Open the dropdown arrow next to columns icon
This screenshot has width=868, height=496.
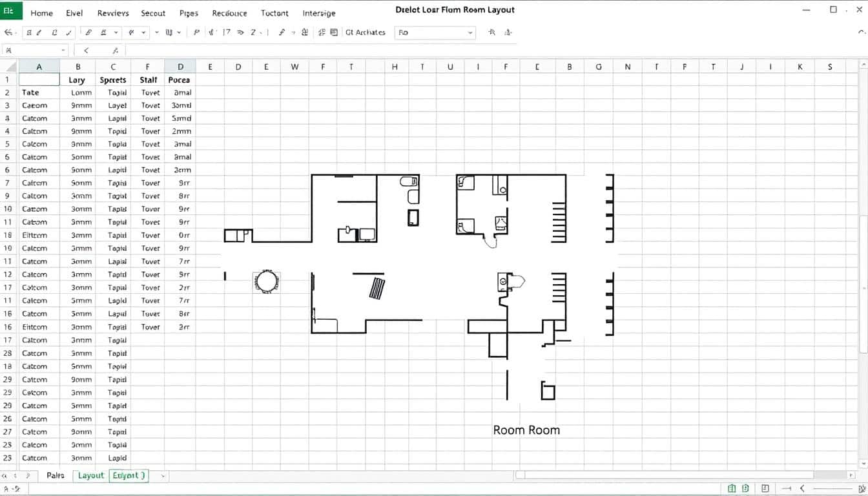[178, 32]
